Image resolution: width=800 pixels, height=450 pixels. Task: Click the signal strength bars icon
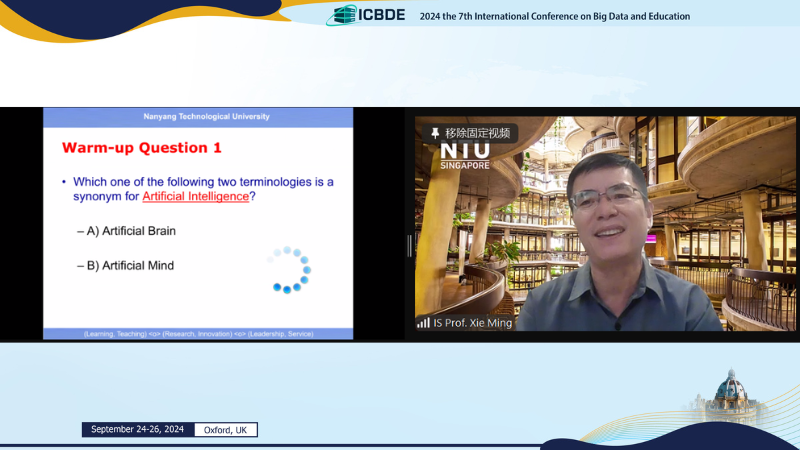(423, 322)
